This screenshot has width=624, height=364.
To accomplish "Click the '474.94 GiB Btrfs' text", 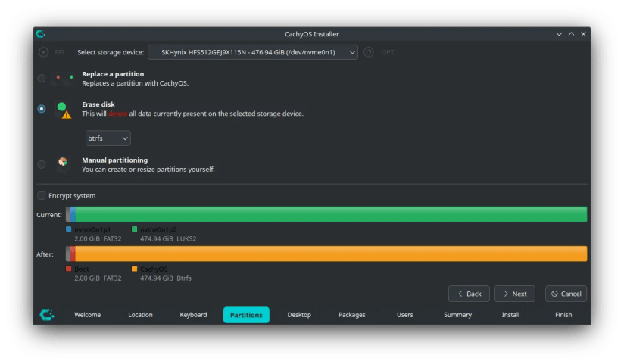I will [x=166, y=278].
